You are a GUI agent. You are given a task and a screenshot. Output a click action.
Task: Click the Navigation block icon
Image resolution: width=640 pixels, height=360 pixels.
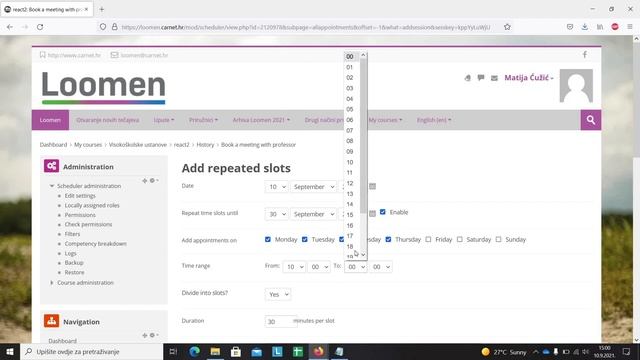pos(51,321)
